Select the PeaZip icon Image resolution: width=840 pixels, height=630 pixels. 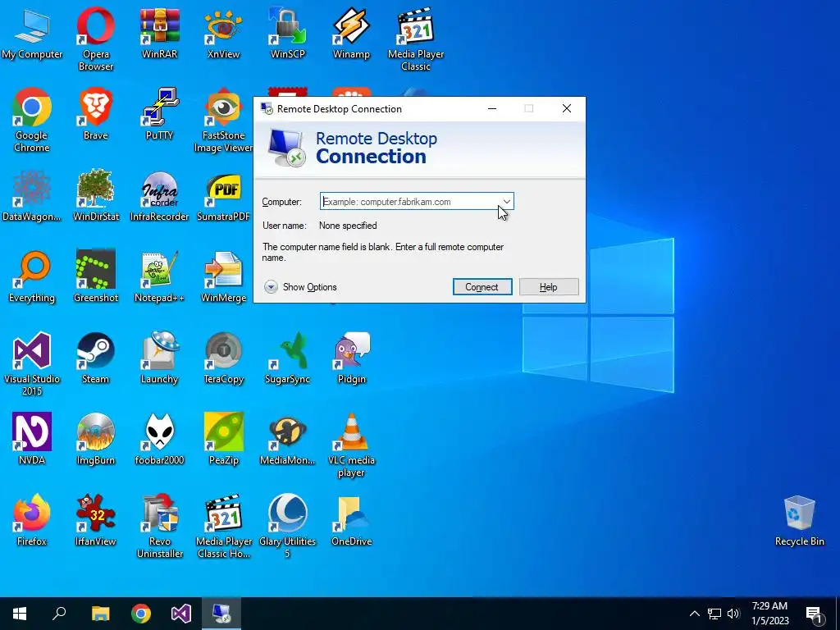(223, 440)
